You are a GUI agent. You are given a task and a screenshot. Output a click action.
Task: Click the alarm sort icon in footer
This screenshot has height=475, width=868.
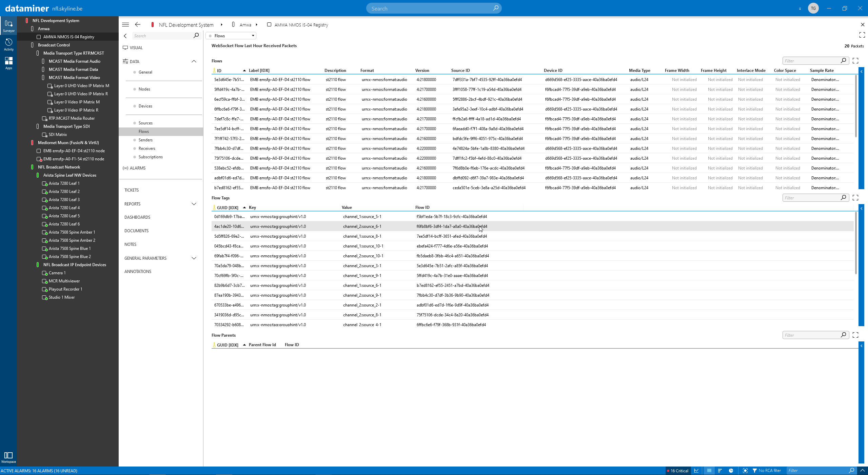tap(720, 471)
